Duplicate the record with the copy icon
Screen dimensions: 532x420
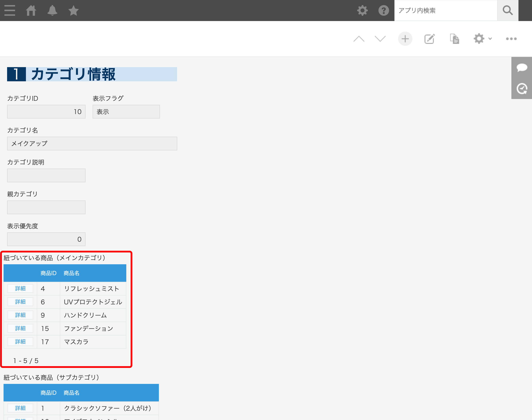pyautogui.click(x=454, y=39)
